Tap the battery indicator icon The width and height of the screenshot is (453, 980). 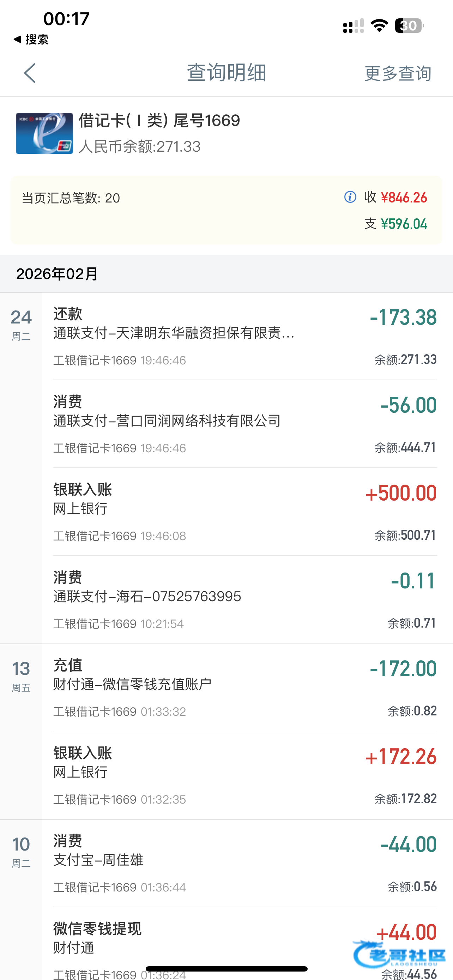coord(409,25)
